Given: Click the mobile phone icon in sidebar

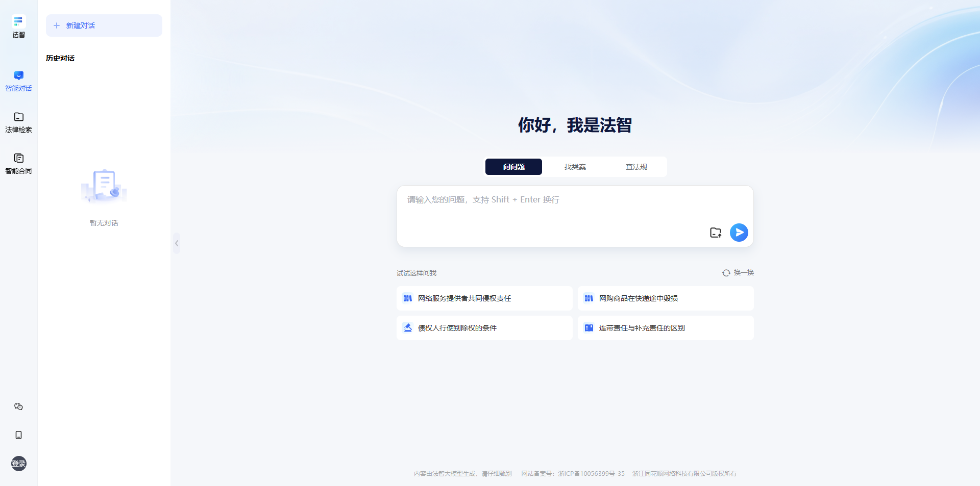Looking at the screenshot, I should coord(18,435).
